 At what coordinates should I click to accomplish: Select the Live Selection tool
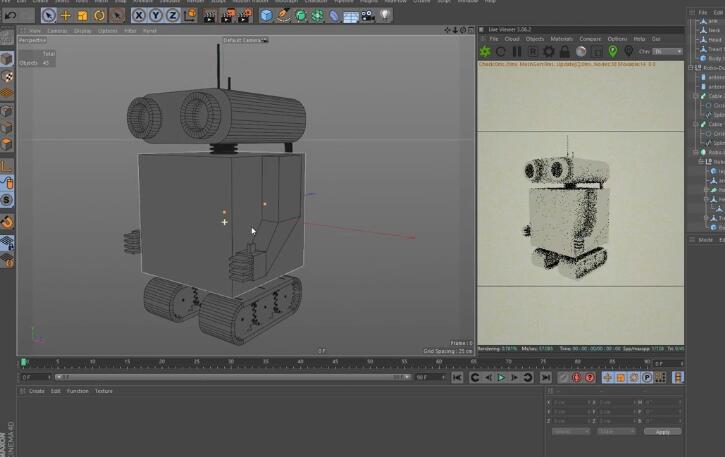coord(49,15)
